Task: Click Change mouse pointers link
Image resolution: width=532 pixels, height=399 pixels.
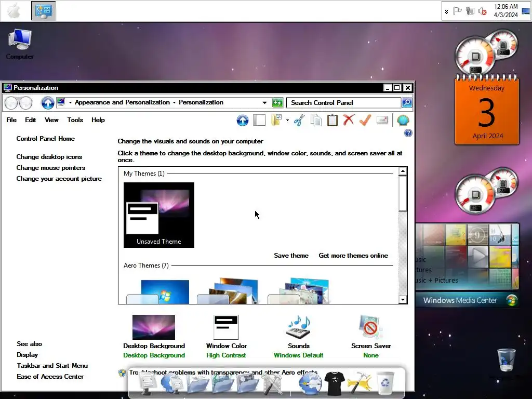Action: [50, 168]
